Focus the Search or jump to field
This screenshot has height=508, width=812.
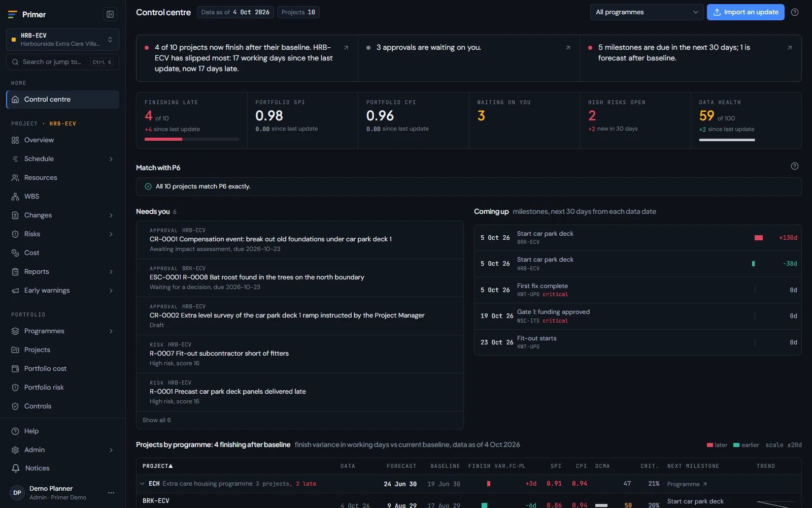tap(62, 62)
